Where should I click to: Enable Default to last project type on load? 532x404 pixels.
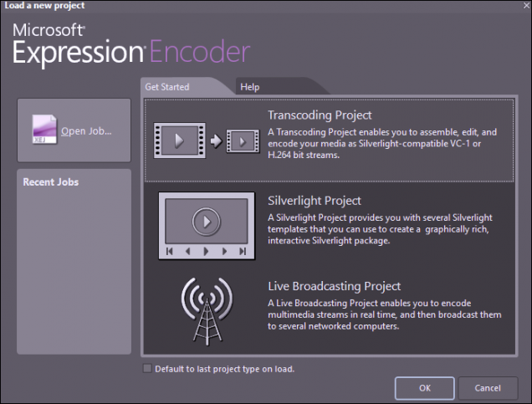pyautogui.click(x=147, y=368)
